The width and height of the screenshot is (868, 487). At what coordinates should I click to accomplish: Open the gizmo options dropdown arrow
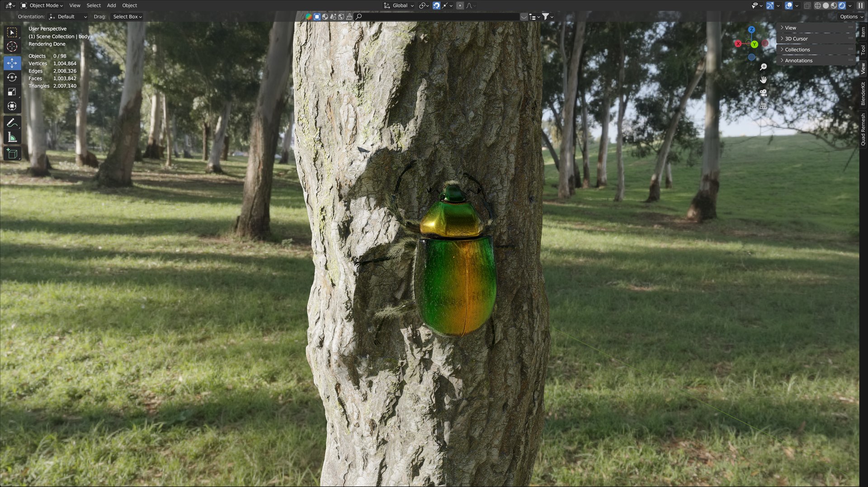pos(778,5)
